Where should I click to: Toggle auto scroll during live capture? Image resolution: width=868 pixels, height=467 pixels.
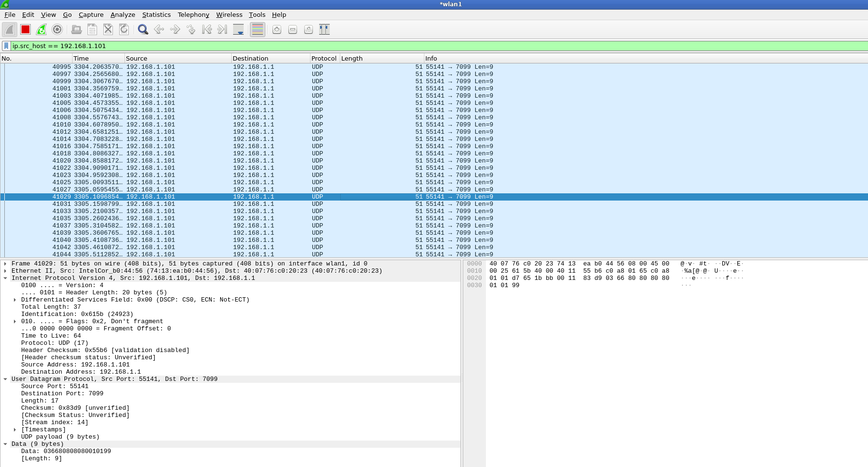pyautogui.click(x=238, y=30)
